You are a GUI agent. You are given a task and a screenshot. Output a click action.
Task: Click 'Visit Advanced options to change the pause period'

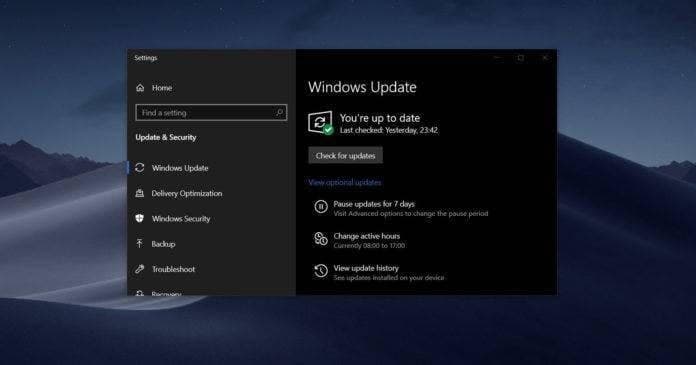(x=411, y=214)
